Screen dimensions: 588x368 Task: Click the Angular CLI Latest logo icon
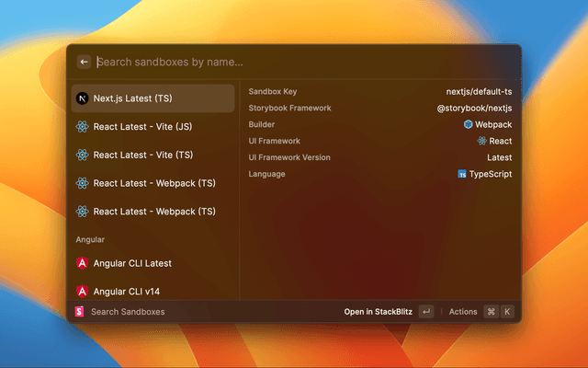tap(82, 263)
